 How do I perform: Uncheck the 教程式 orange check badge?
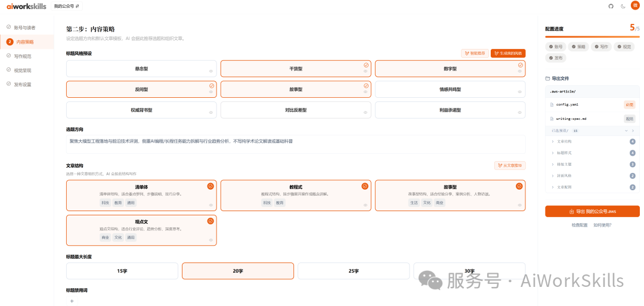tap(365, 186)
